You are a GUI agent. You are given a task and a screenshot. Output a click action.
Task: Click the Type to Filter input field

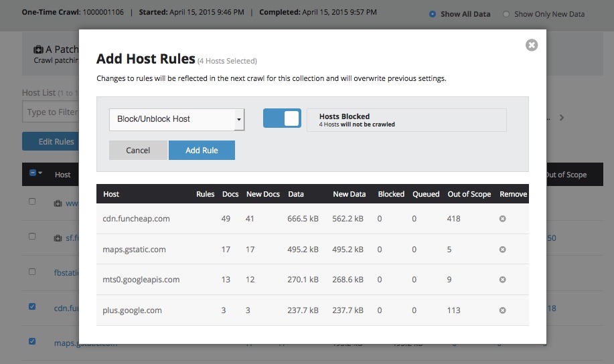[x=51, y=112]
